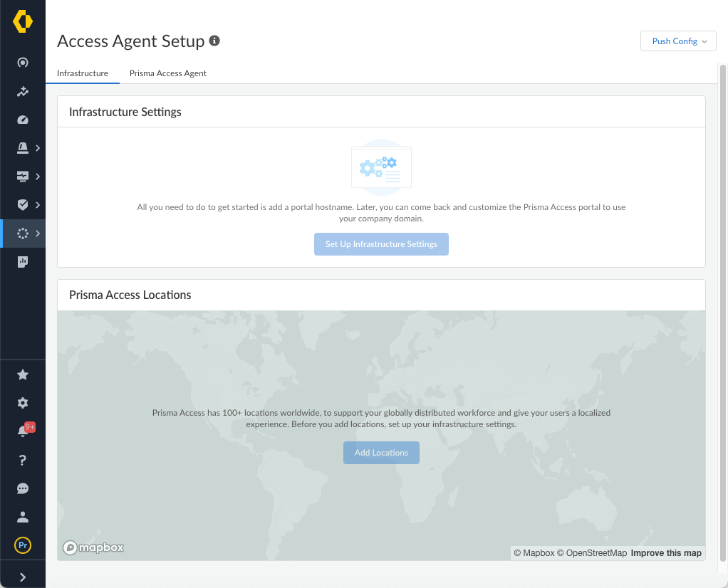Open the Insights sparkle-chart sidebar icon
This screenshot has height=588, width=728.
(22, 91)
